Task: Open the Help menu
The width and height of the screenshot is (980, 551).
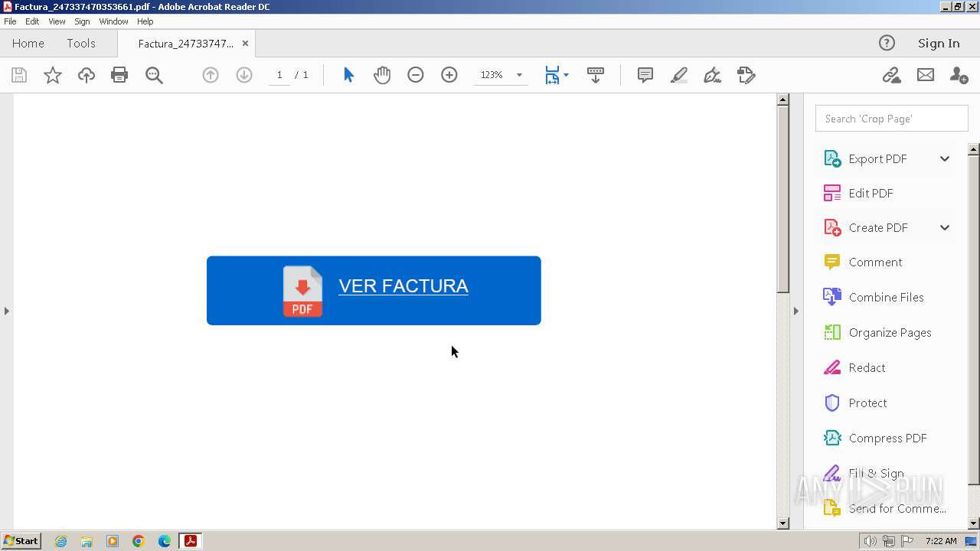Action: [145, 21]
